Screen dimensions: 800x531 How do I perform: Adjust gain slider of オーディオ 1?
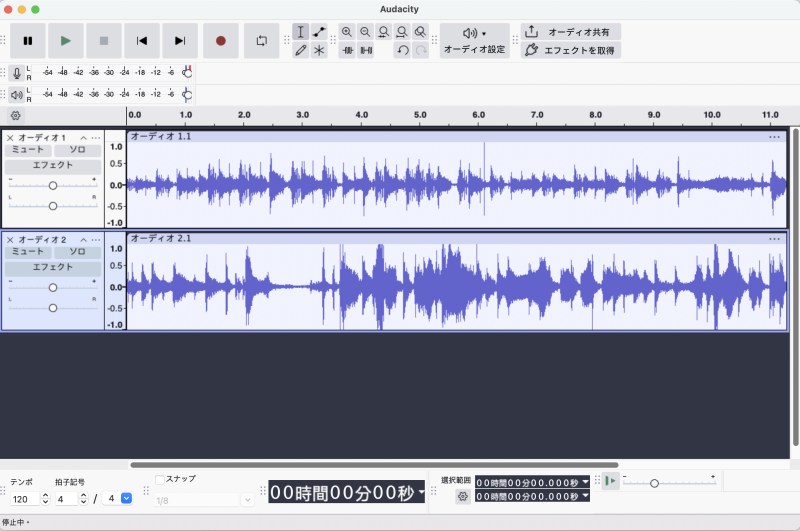click(x=53, y=186)
